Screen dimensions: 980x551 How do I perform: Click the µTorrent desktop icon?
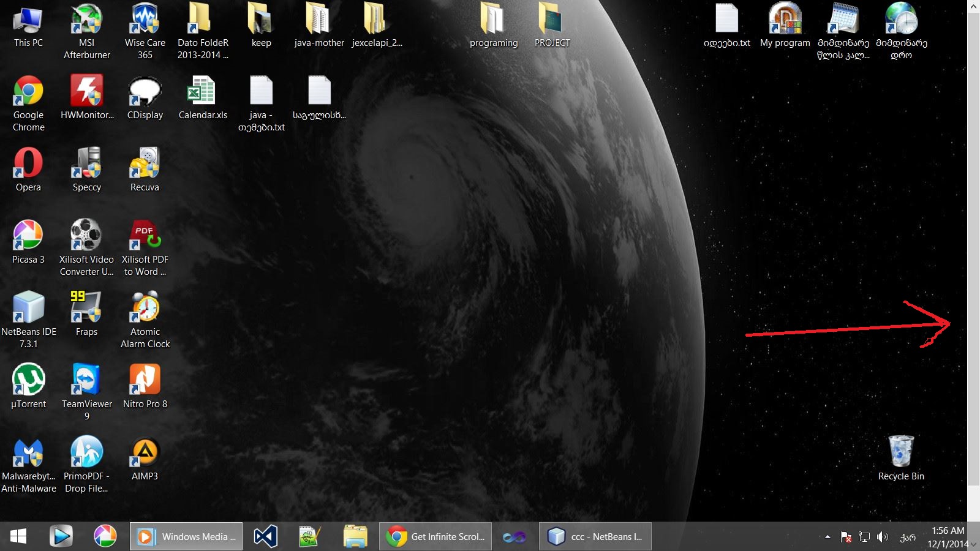click(28, 380)
